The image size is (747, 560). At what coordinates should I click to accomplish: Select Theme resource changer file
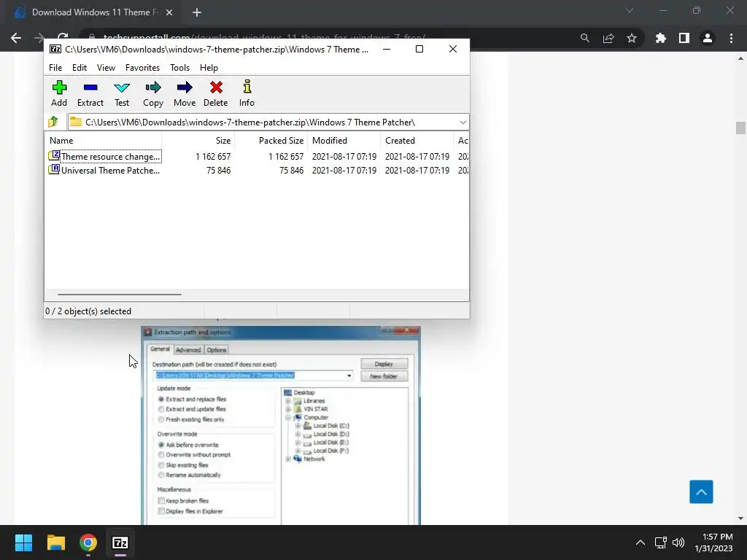pos(105,156)
